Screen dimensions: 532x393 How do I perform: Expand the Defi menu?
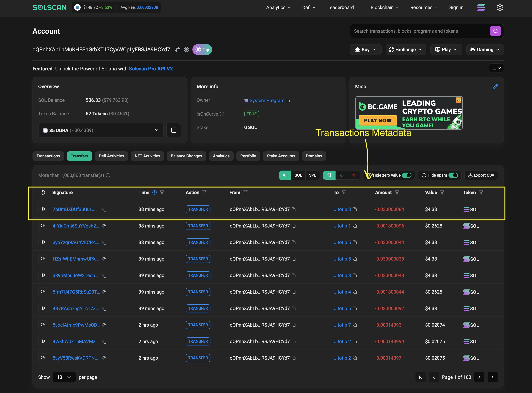(309, 7)
